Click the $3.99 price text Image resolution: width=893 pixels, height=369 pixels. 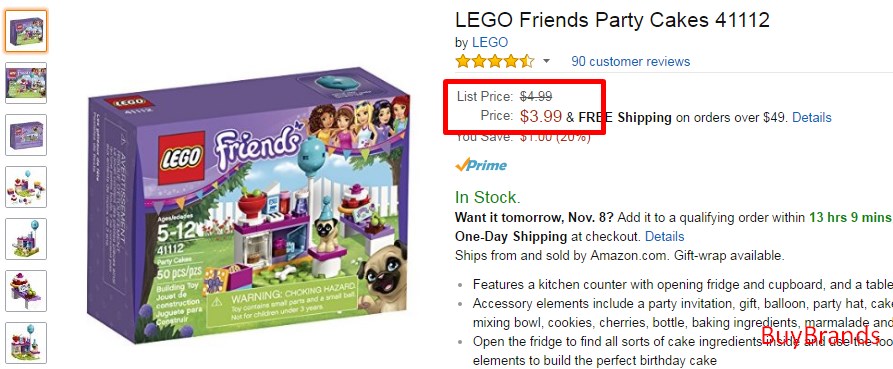(x=540, y=116)
